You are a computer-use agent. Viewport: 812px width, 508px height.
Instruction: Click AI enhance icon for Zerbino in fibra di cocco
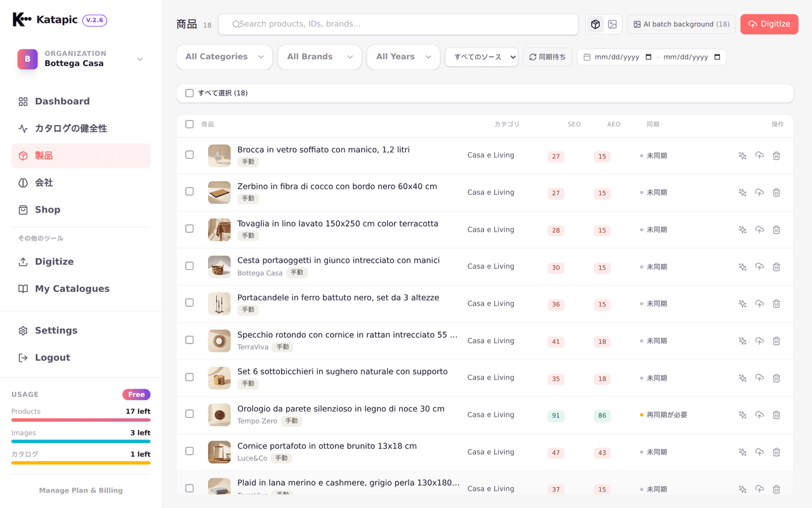[742, 192]
